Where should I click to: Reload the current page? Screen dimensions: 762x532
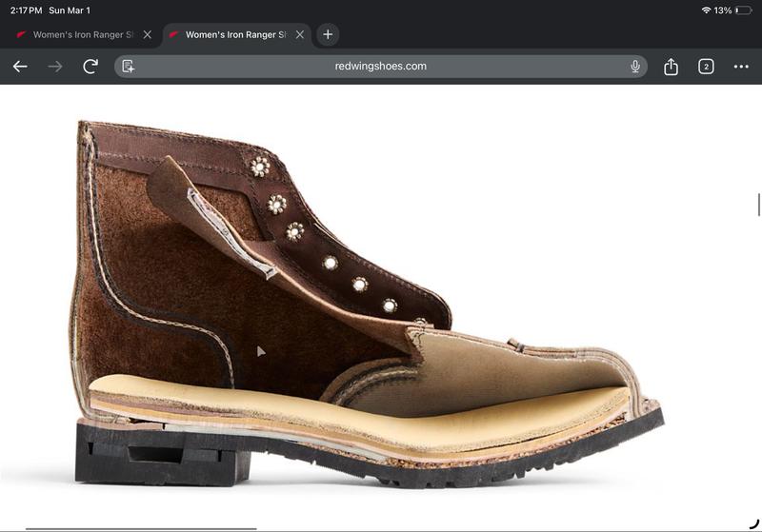pos(90,67)
